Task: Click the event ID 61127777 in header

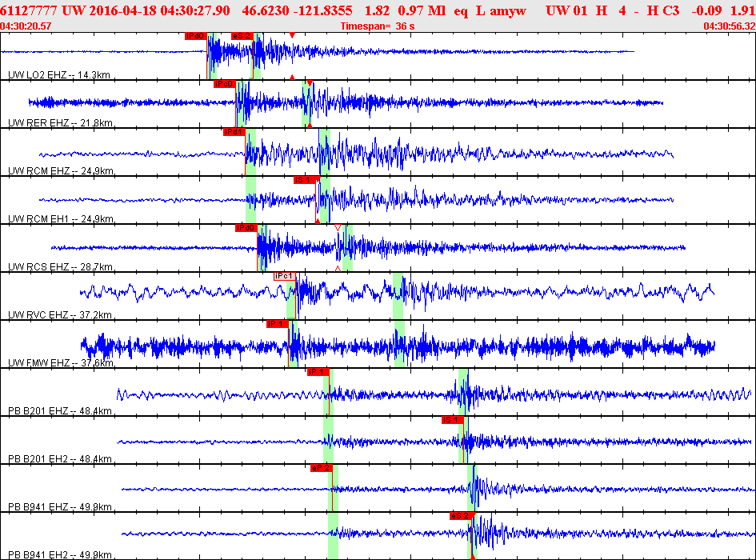Action: click(29, 10)
